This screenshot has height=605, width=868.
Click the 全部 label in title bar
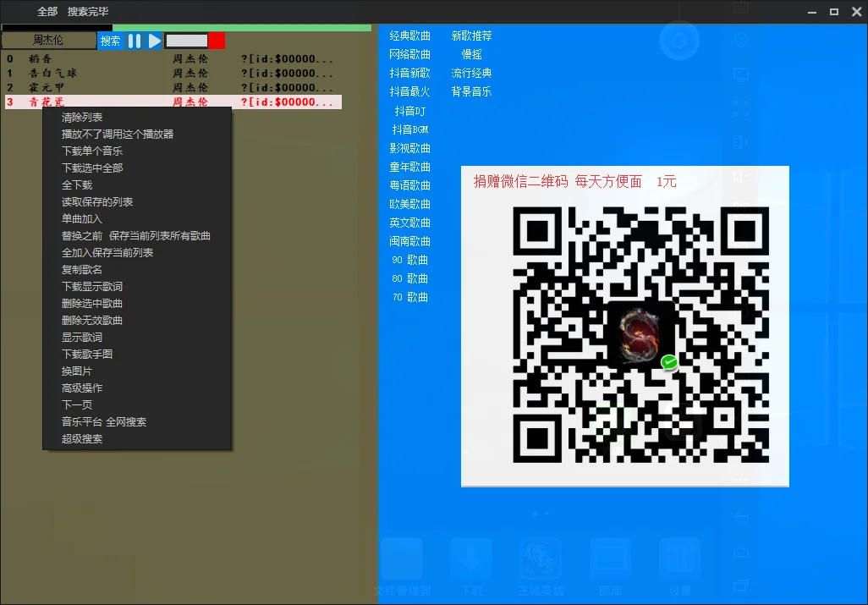pos(47,12)
